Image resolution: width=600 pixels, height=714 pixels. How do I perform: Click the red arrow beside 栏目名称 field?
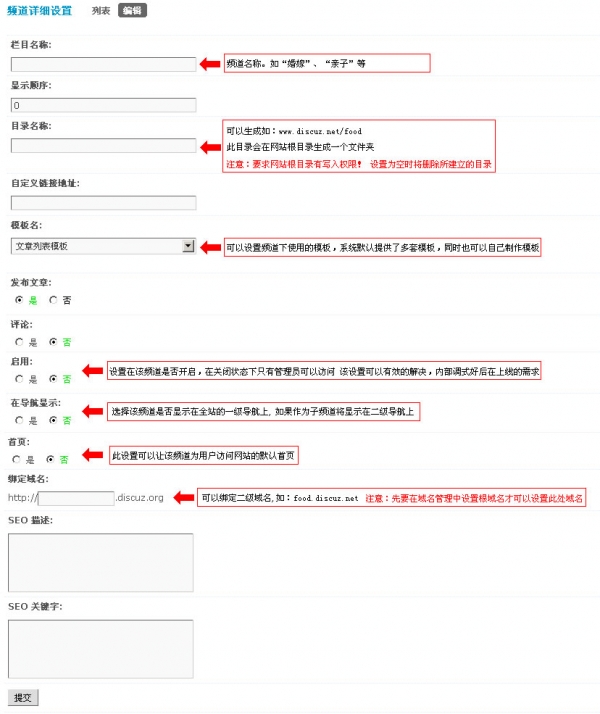210,64
